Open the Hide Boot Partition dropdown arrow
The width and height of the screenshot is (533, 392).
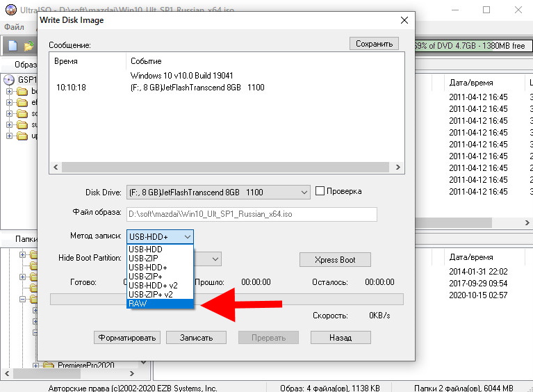point(215,259)
